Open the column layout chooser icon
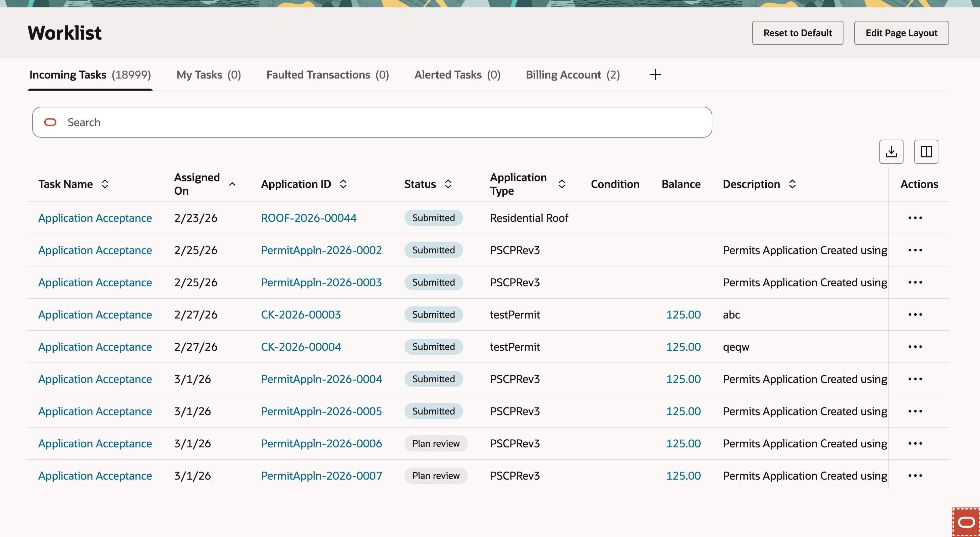Viewport: 980px width, 537px height. pos(926,152)
